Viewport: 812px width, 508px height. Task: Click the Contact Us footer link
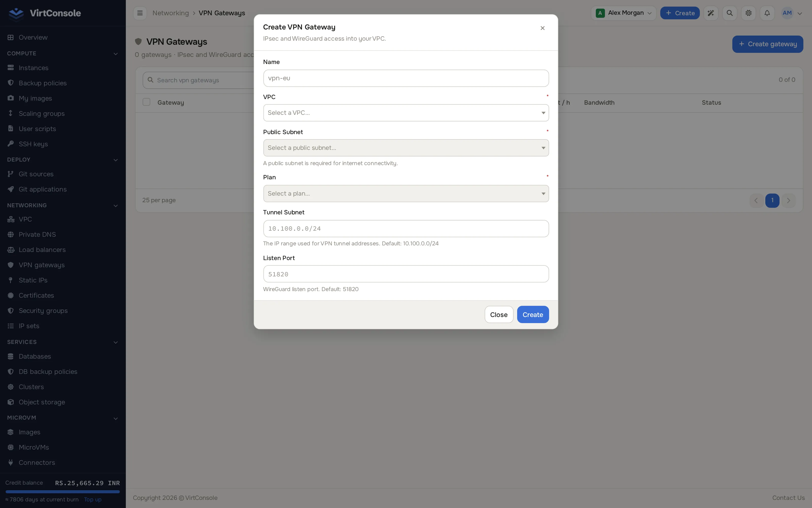click(x=788, y=498)
